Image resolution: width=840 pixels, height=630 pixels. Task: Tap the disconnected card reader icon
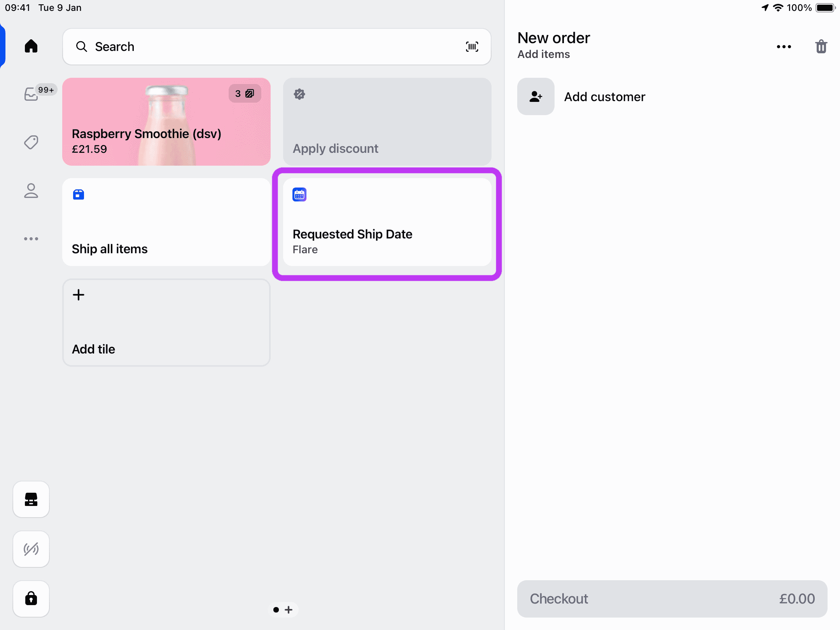click(x=31, y=549)
